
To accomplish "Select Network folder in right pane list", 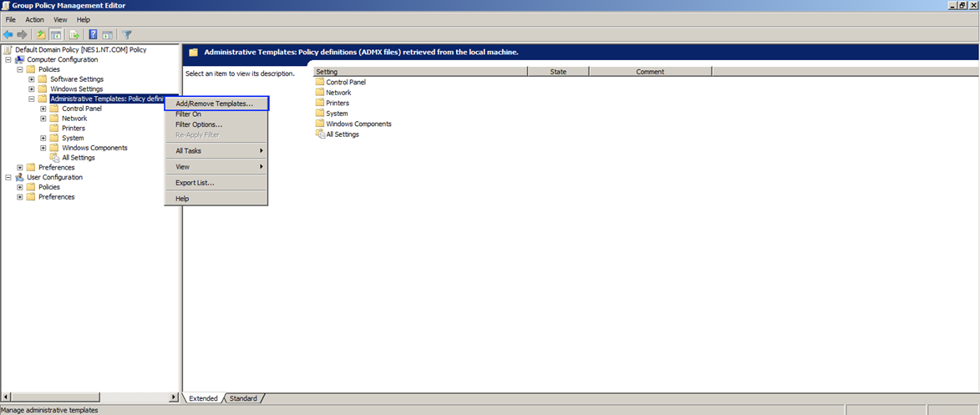I will (x=333, y=93).
